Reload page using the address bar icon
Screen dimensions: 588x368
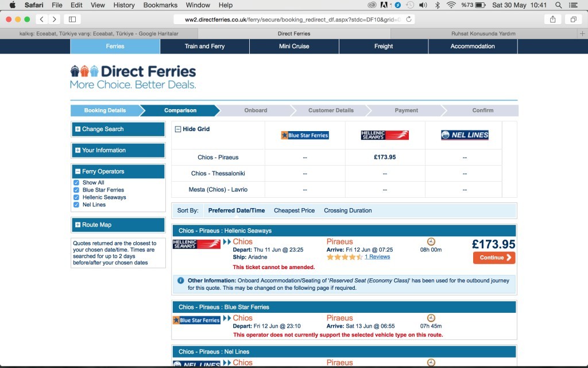[x=408, y=19]
